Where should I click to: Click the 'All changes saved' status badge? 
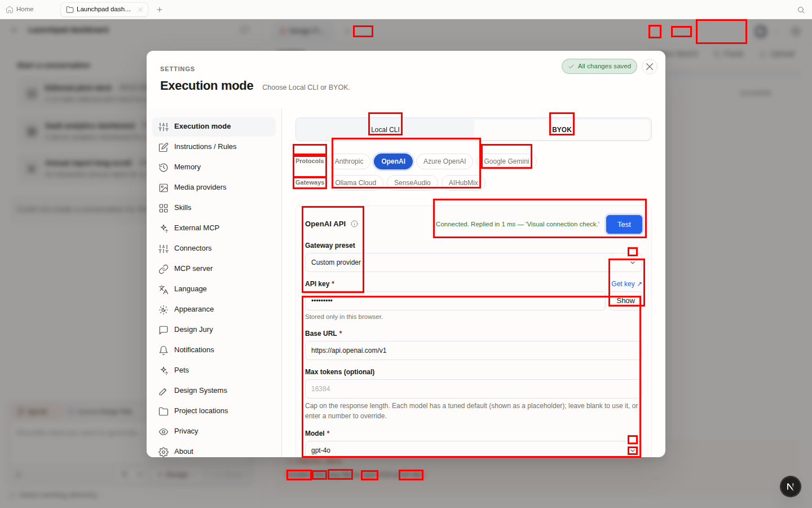tap(599, 67)
